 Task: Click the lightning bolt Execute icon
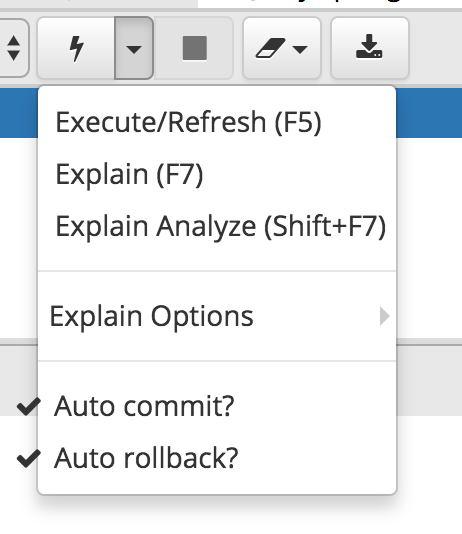(76, 49)
